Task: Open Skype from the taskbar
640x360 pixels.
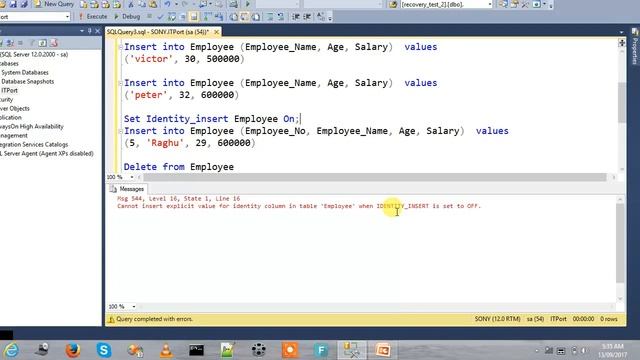Action: 104,350
